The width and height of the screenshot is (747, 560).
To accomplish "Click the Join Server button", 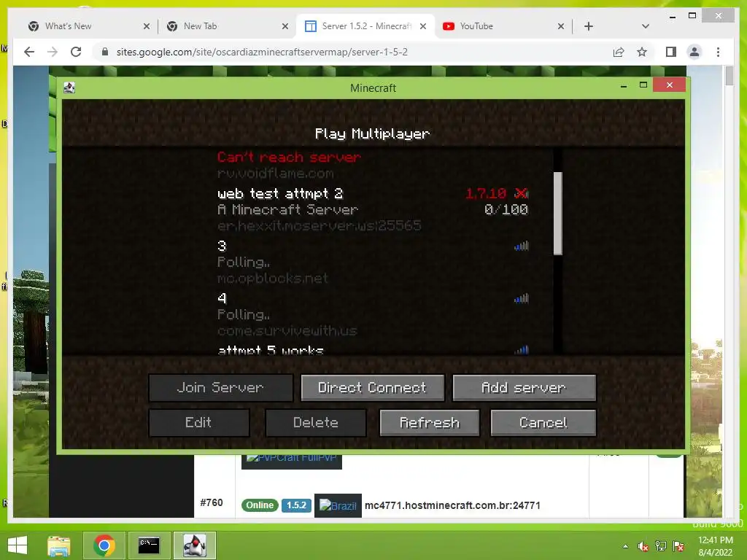I will tap(220, 388).
